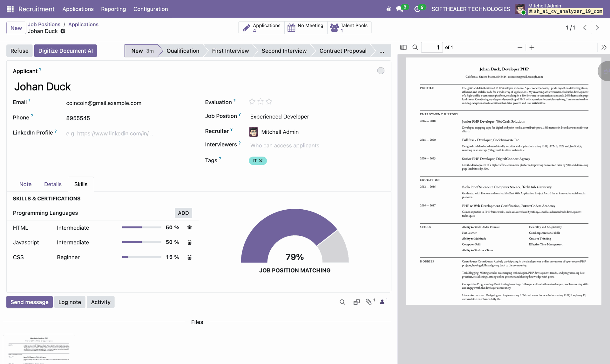Click the Digitize Document AI button
Viewport: 610px width, 364px height.
point(65,51)
